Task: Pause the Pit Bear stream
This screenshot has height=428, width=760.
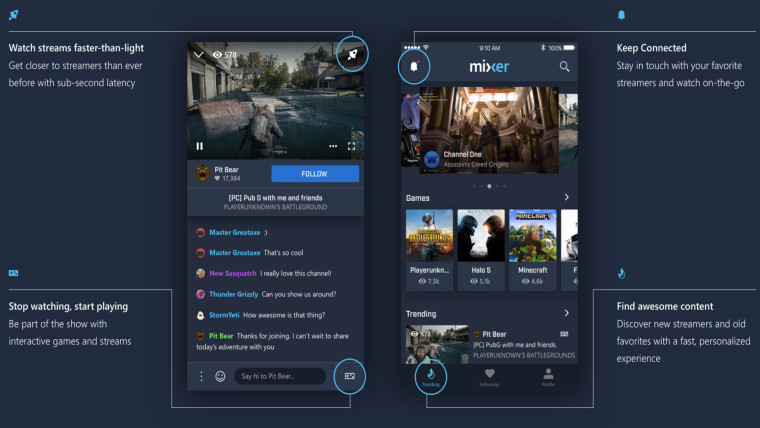Action: point(200,146)
